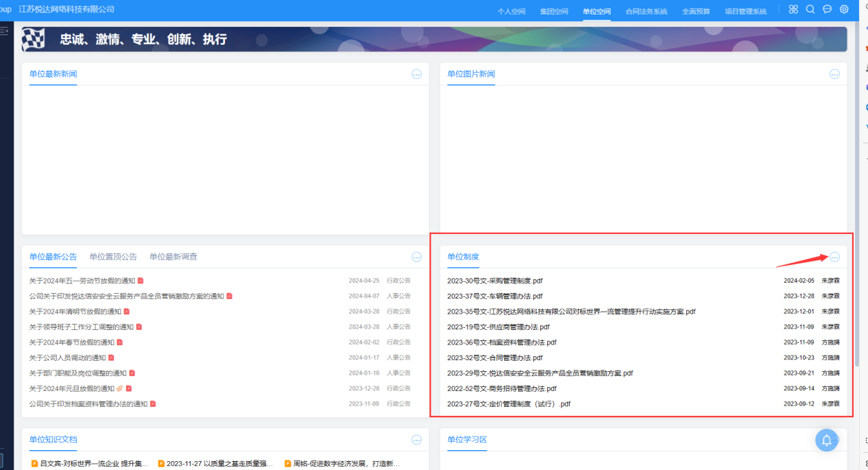Open 合同法务系统 in top navigation
This screenshot has width=868, height=470.
(x=646, y=12)
